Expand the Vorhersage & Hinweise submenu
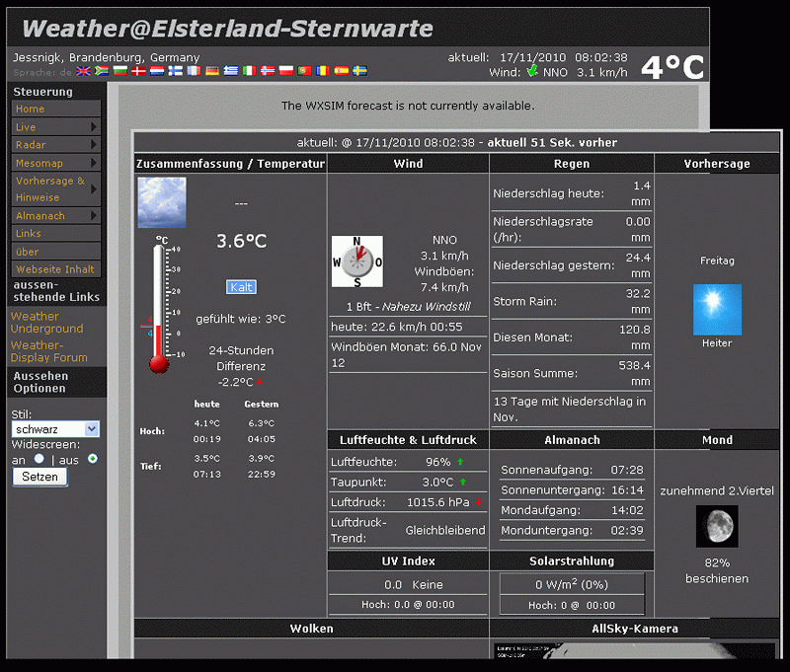Viewport: 790px width, 672px height. (x=55, y=188)
